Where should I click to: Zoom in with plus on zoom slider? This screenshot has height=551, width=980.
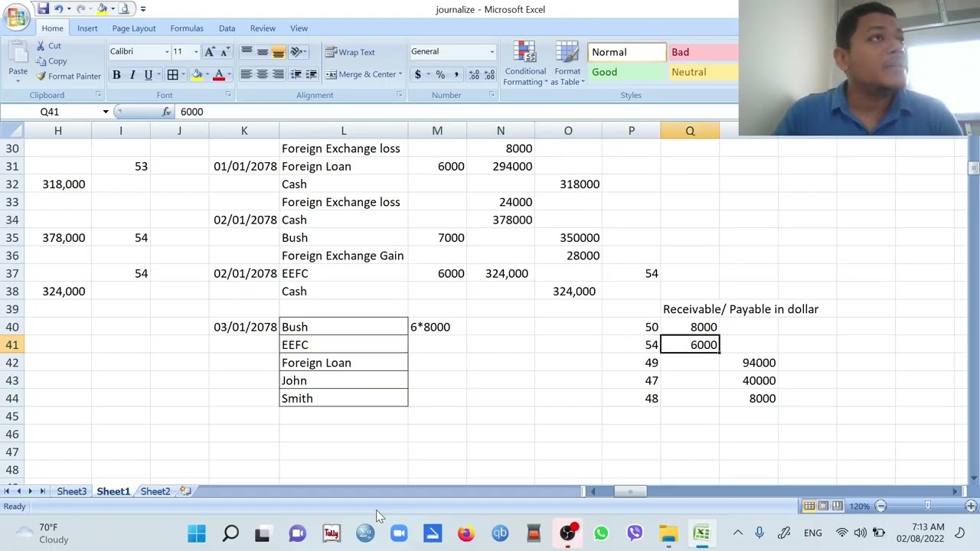click(971, 506)
